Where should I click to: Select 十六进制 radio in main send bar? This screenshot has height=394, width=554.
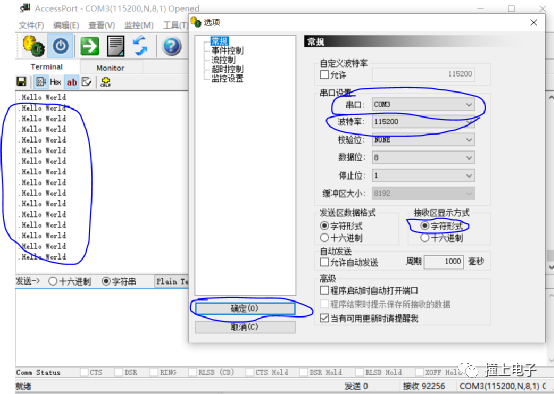[53, 281]
